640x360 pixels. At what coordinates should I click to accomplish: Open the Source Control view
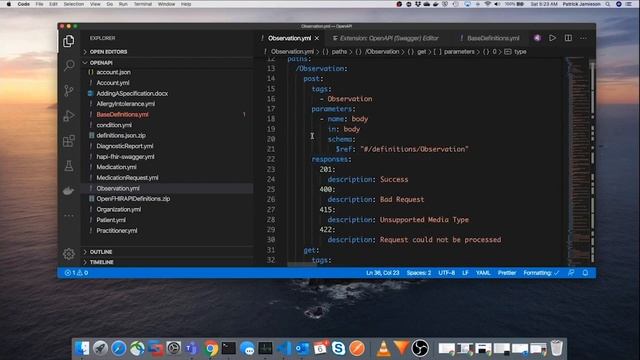[69, 91]
